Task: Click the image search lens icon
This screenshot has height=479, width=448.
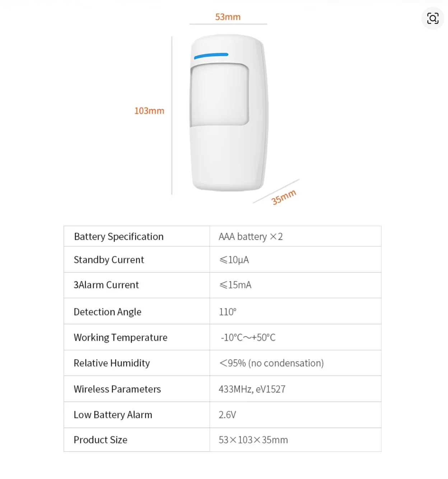Action: (433, 18)
